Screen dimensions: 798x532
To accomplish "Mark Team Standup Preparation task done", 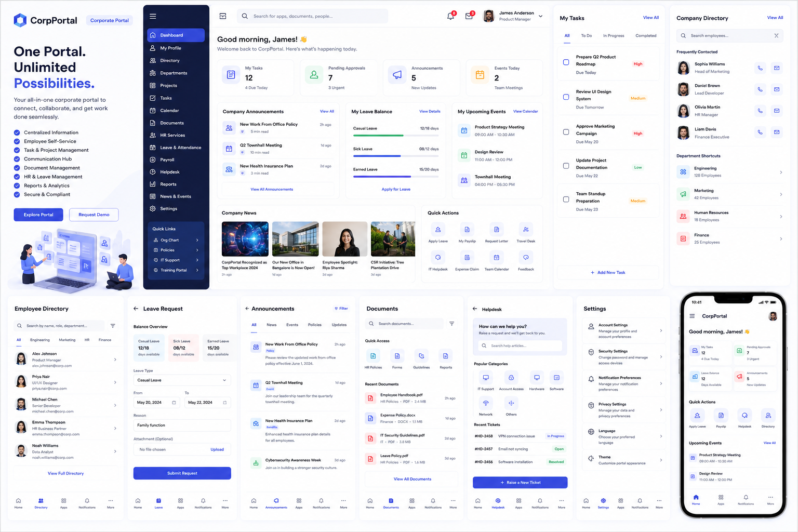I will pyautogui.click(x=566, y=199).
